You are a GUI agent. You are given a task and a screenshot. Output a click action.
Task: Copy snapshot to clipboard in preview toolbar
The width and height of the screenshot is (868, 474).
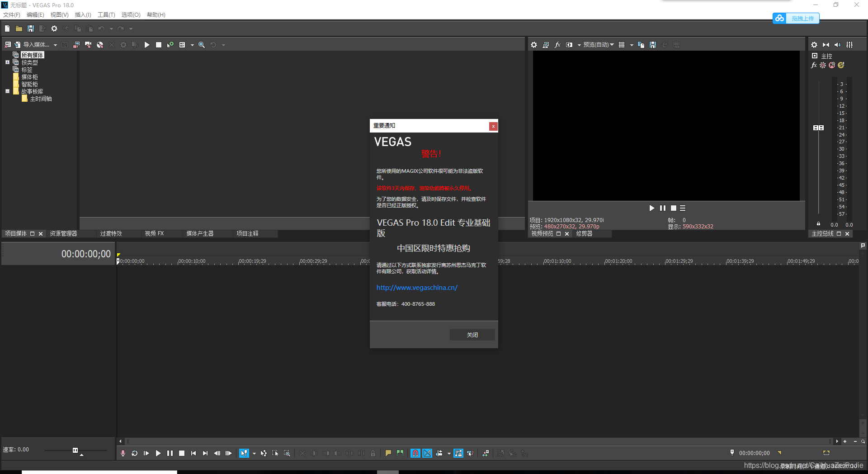(641, 45)
